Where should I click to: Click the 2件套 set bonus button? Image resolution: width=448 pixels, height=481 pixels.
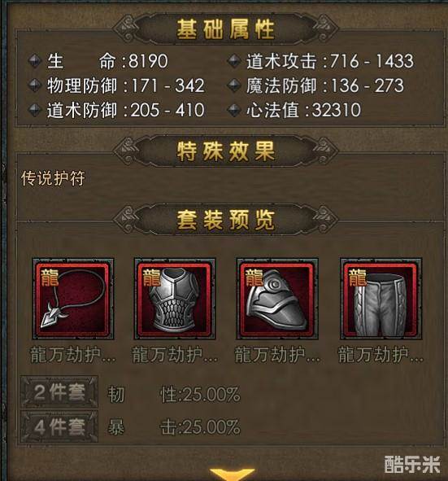[x=59, y=391]
